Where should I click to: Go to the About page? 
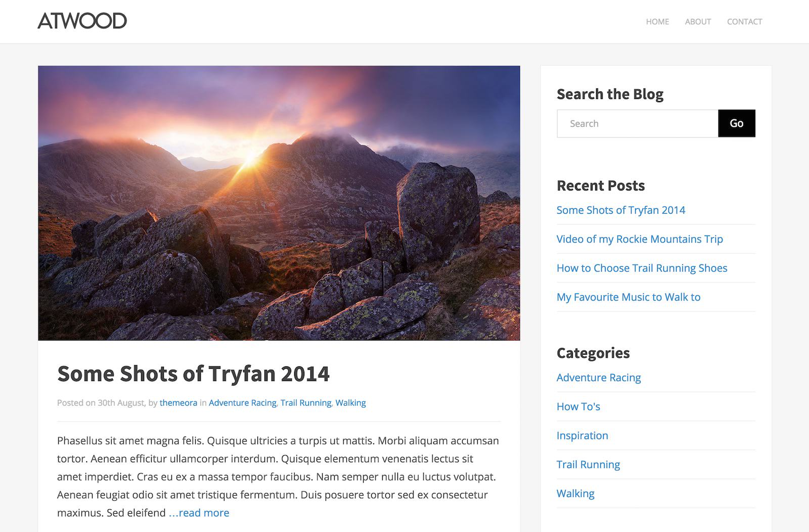click(x=698, y=22)
